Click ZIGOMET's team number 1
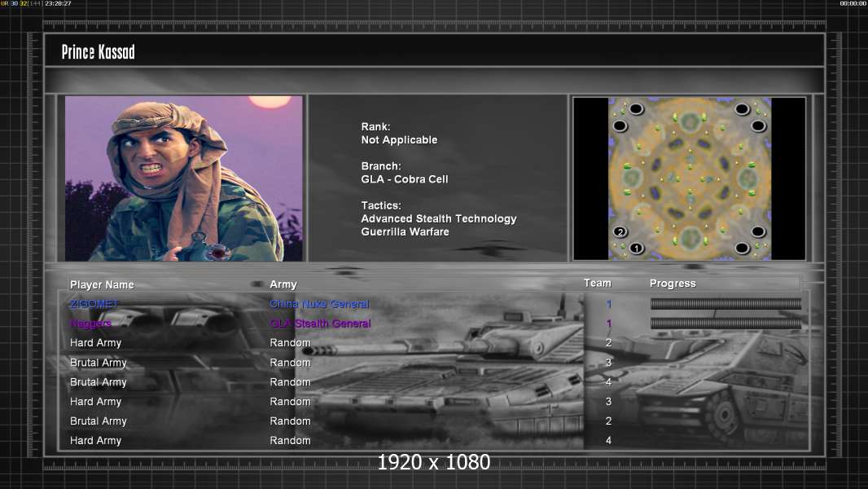868x489 pixels. (609, 304)
